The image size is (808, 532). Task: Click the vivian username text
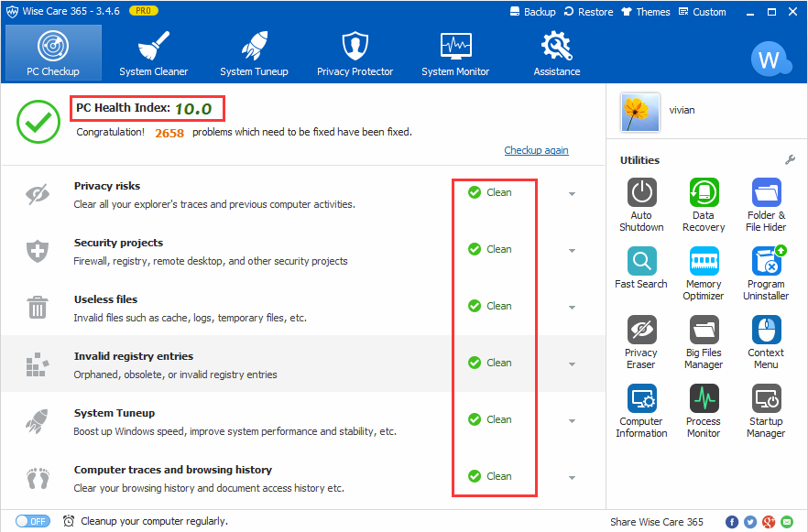[x=682, y=110]
